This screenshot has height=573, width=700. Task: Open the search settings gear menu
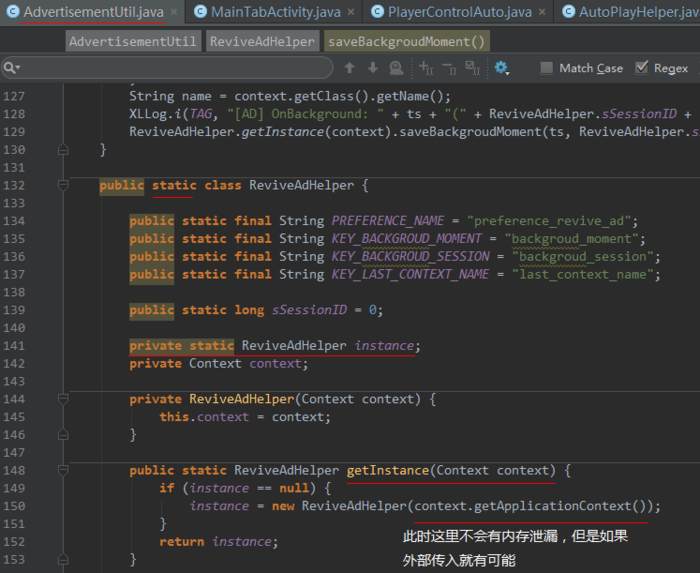(502, 68)
